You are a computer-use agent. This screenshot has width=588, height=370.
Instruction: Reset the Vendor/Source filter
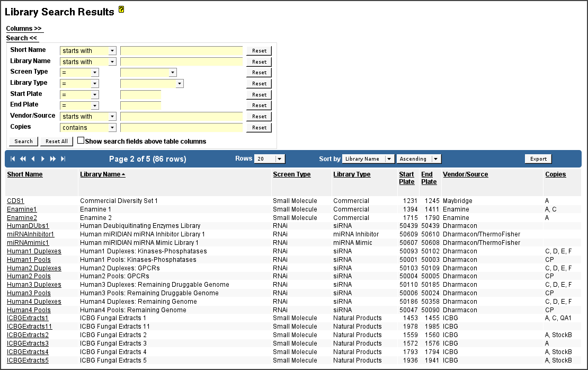(259, 116)
